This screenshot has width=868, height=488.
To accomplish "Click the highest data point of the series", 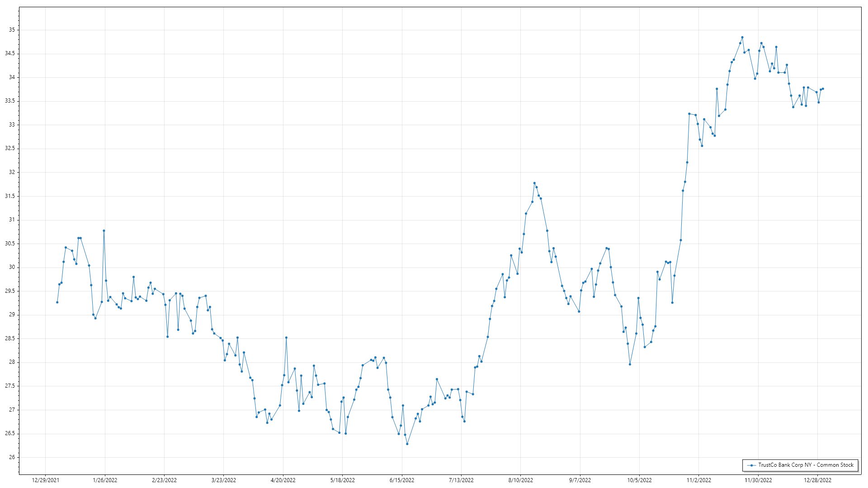I will pos(742,38).
